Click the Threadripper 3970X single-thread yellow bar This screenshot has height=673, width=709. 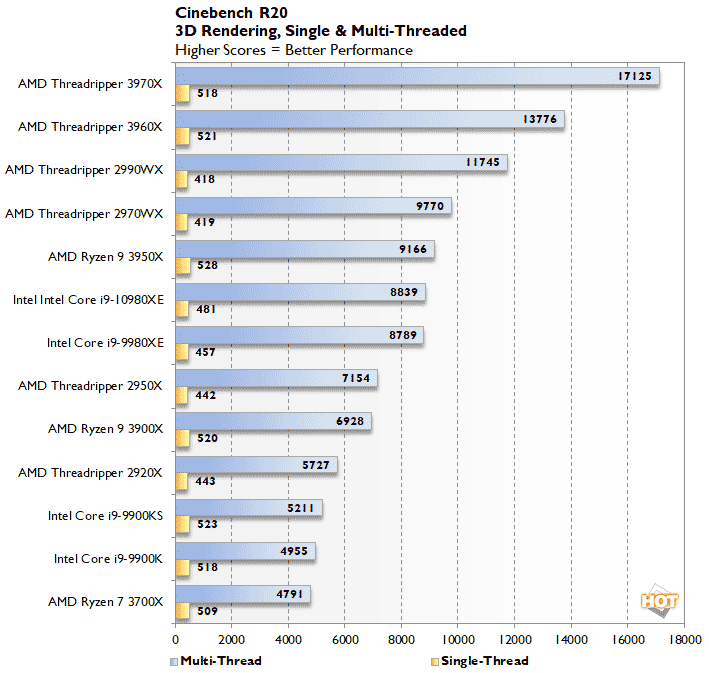[183, 93]
